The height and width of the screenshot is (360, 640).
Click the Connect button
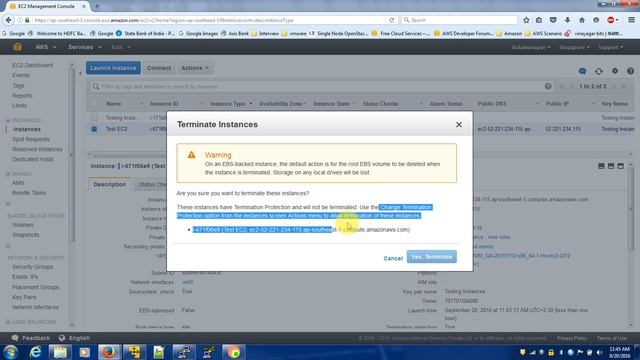pyautogui.click(x=159, y=68)
